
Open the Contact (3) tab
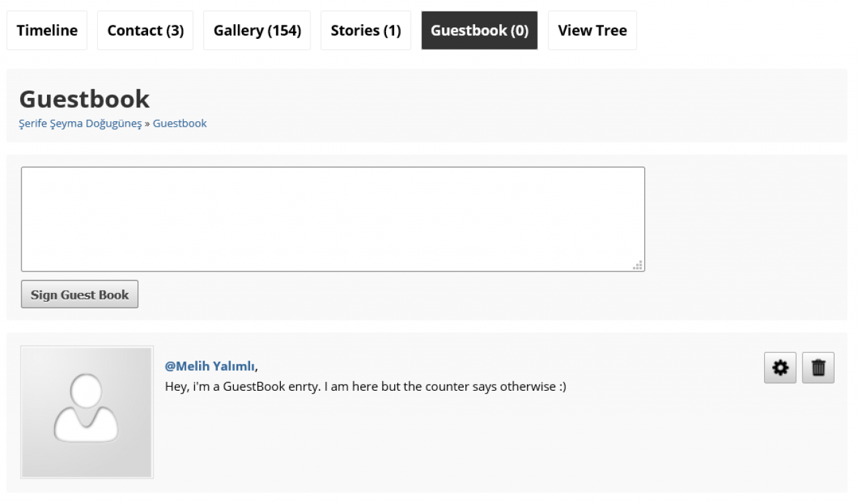(145, 30)
